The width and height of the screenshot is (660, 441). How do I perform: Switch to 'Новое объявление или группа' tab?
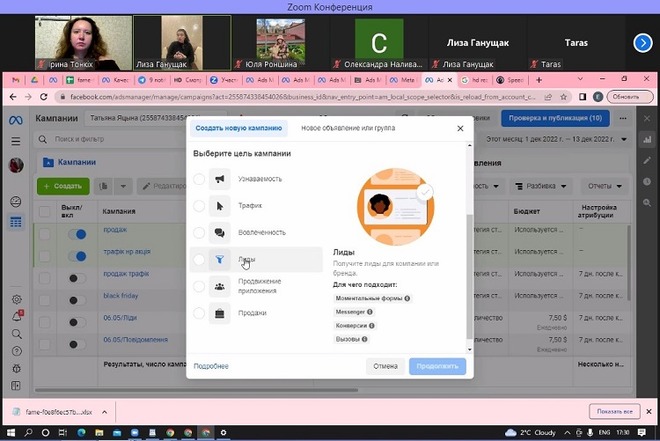pyautogui.click(x=347, y=129)
